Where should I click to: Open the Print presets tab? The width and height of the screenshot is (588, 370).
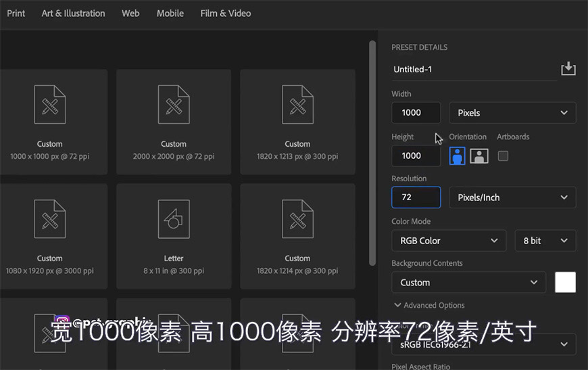coord(16,14)
